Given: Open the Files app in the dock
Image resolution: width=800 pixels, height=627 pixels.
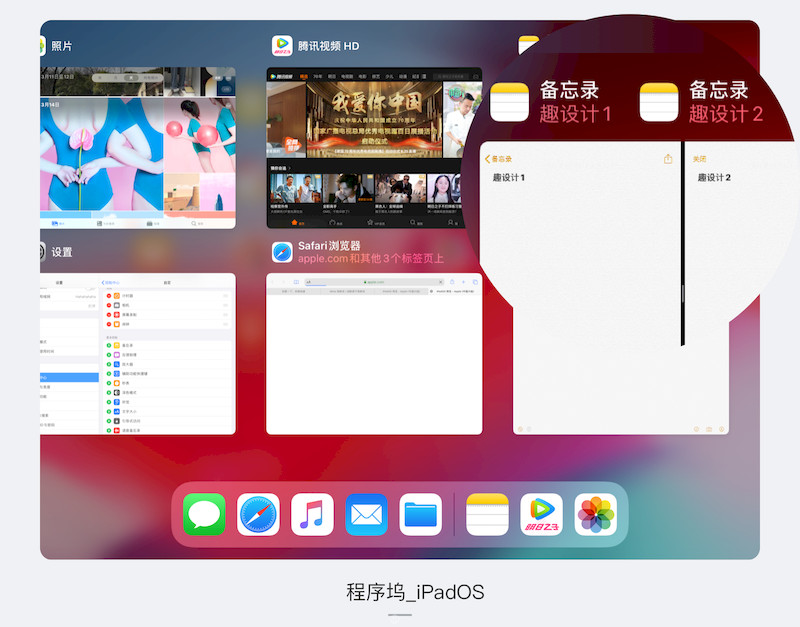Looking at the screenshot, I should click(420, 514).
